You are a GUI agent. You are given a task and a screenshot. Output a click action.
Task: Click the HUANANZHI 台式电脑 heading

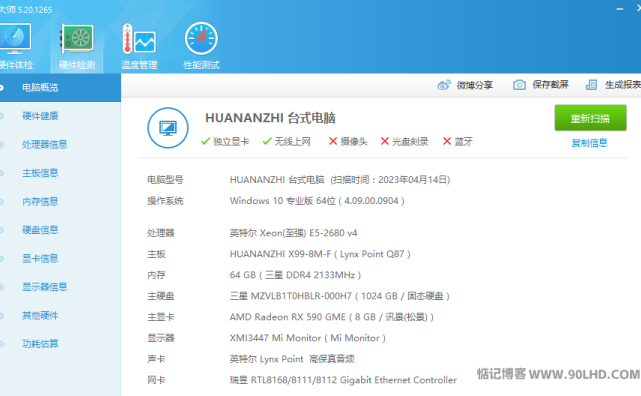pyautogui.click(x=270, y=118)
